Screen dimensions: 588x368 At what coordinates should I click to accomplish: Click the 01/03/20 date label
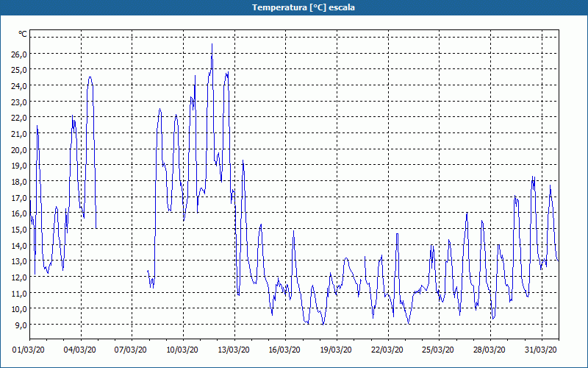(x=29, y=350)
